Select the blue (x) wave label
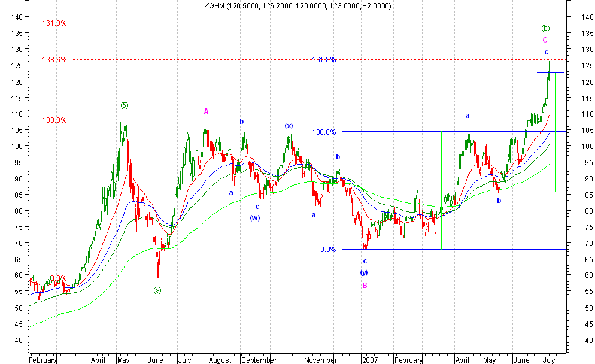Viewport: 595px width, 364px height. tap(289, 126)
